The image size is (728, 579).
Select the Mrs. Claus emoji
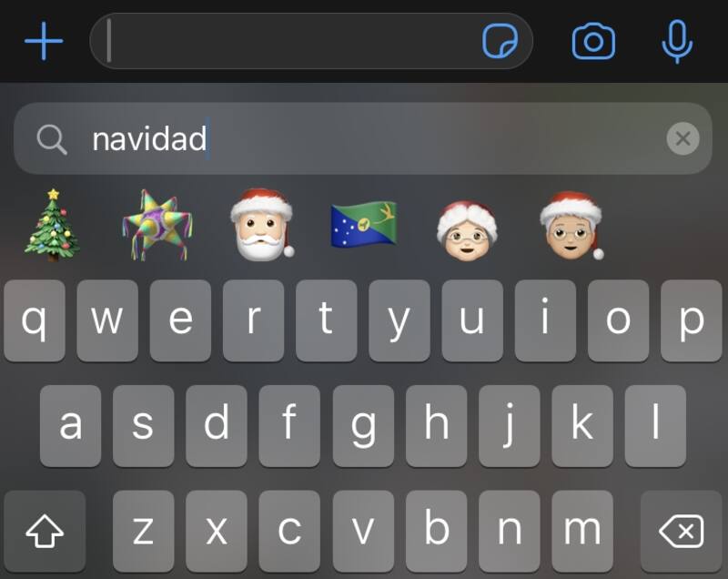[467, 230]
